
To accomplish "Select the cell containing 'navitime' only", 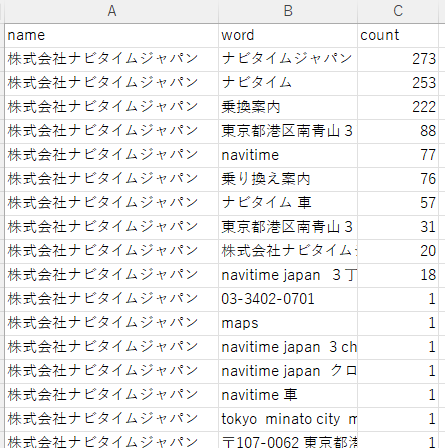I will click(288, 155).
